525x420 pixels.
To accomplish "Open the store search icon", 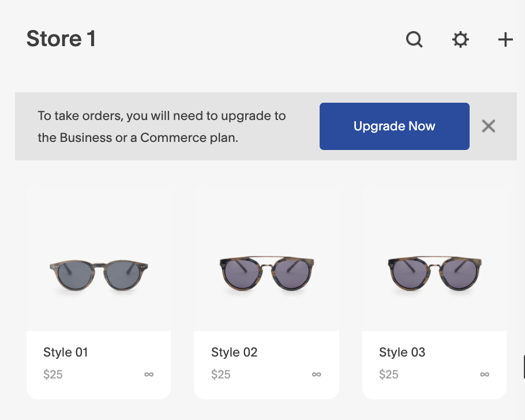I will click(x=414, y=40).
